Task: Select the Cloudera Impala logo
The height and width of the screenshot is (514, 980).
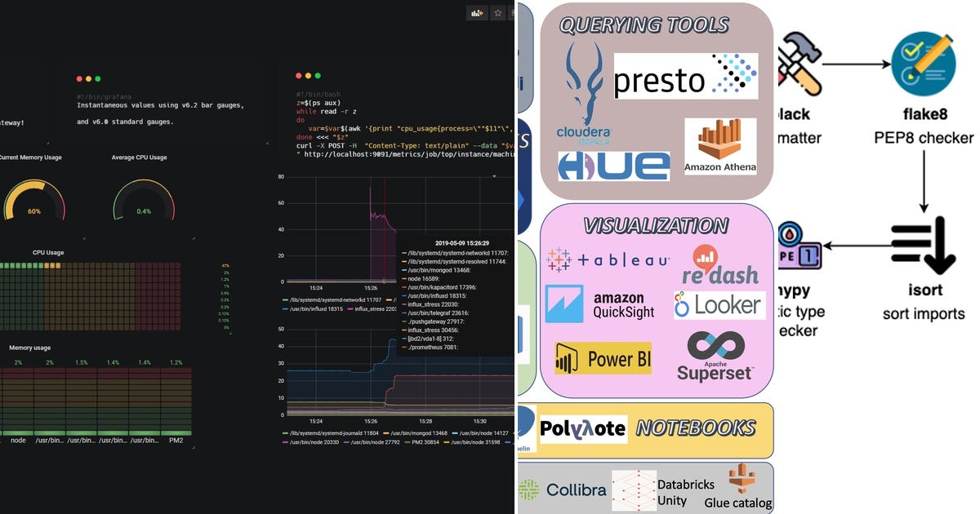Action: (585, 91)
